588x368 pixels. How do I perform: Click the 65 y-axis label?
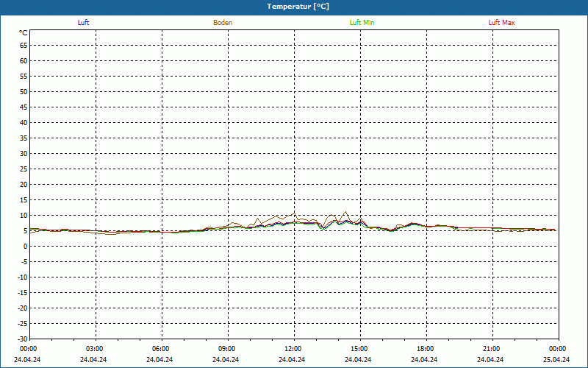(x=24, y=46)
